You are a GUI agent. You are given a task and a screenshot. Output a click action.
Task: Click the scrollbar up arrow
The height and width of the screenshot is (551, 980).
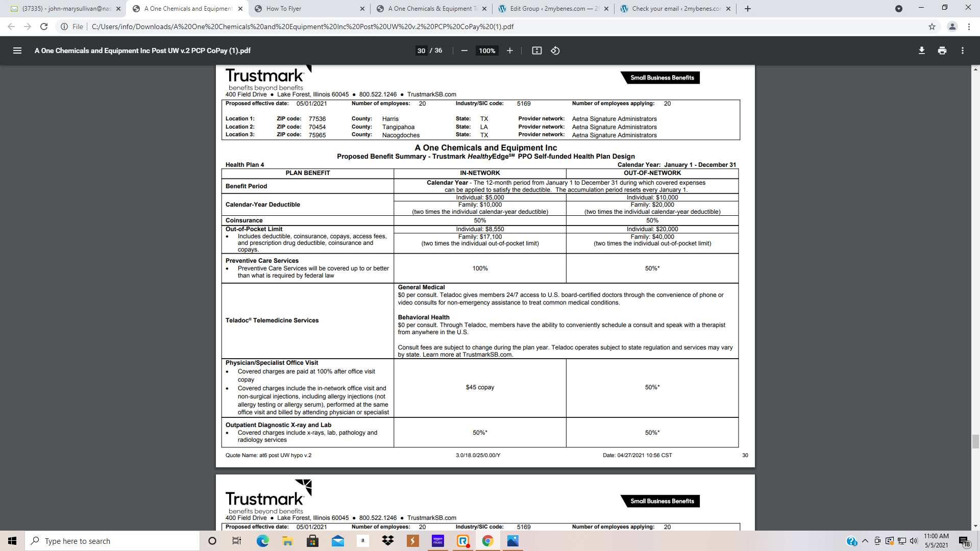point(975,69)
